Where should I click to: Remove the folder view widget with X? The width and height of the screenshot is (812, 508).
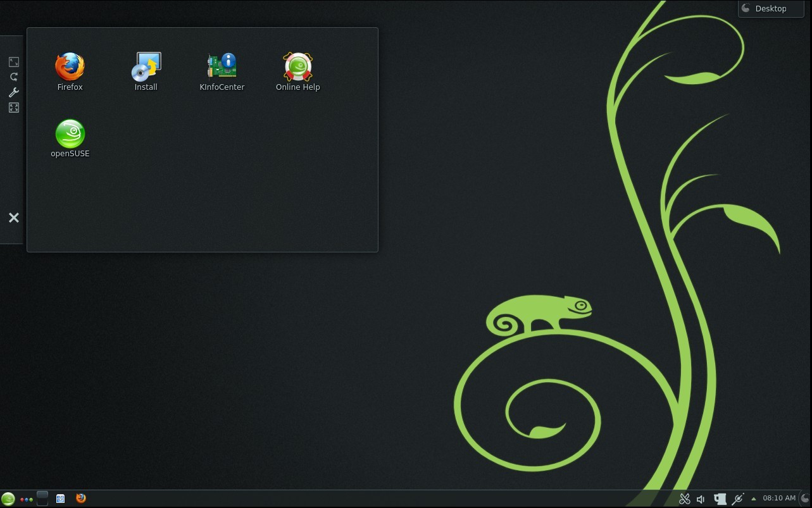(14, 218)
